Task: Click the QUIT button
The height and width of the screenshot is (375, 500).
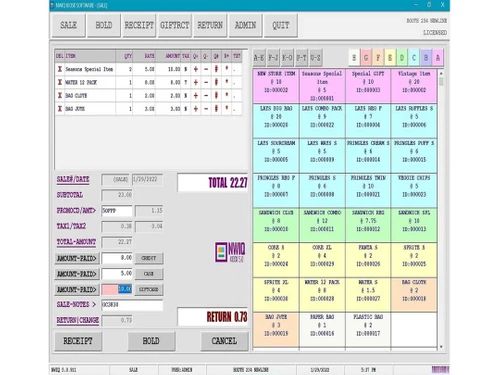Action: coord(281,25)
